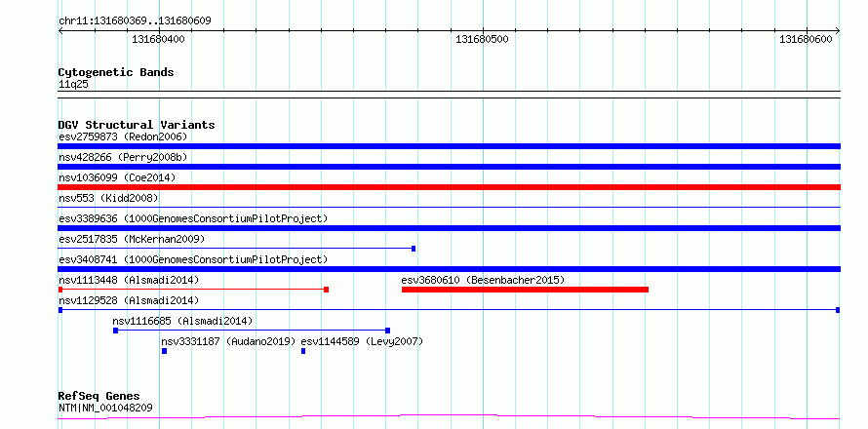
Task: Click the RefSeq Genes track title
Action: 99,397
